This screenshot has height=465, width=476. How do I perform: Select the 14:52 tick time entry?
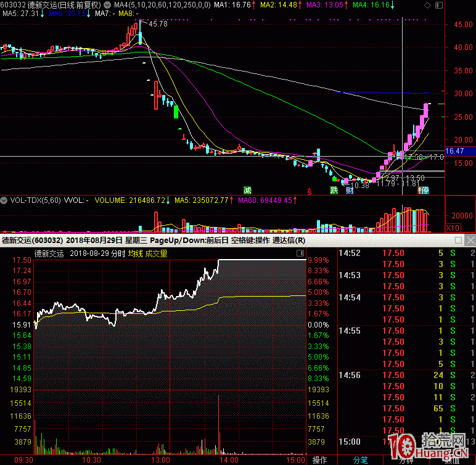(350, 253)
